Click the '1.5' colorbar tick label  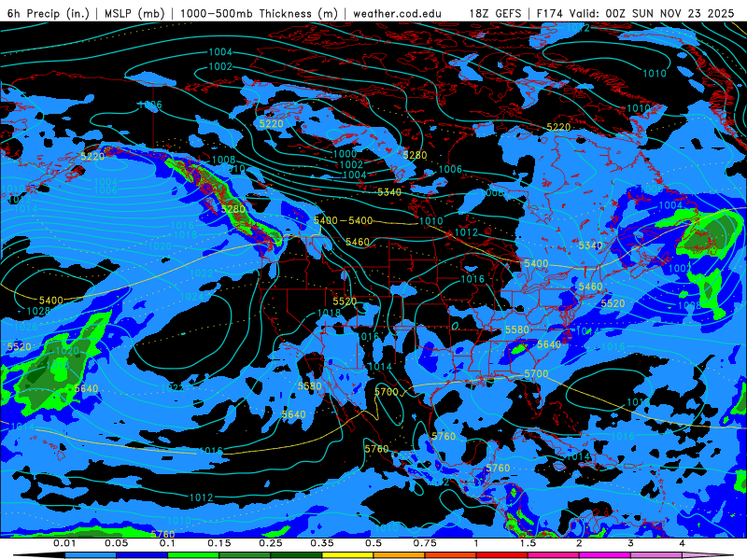click(528, 543)
